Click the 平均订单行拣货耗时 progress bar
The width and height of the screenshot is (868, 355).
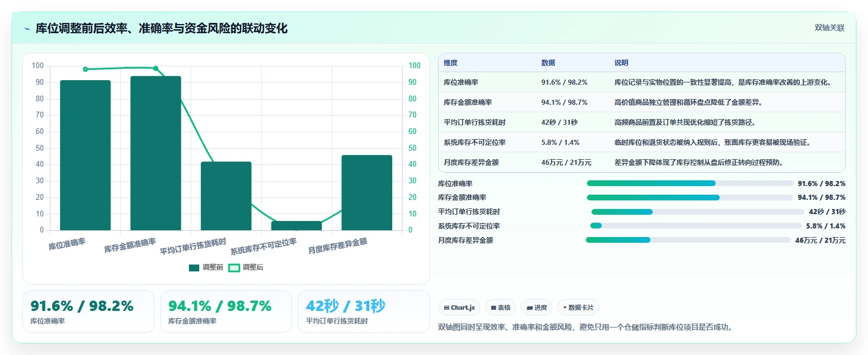698,212
